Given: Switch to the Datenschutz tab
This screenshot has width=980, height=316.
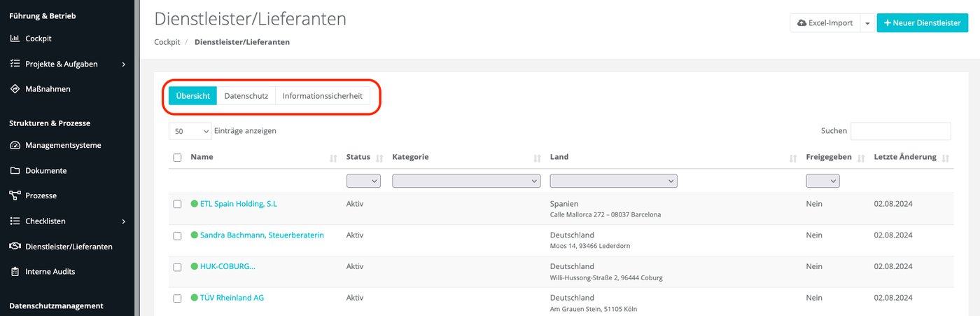Looking at the screenshot, I should (246, 96).
